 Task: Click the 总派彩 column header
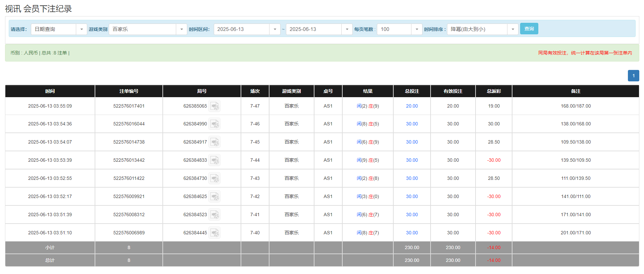coord(494,91)
